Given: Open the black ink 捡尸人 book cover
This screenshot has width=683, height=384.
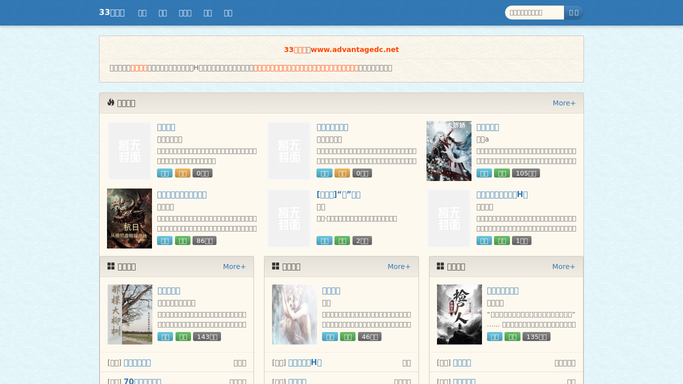Looking at the screenshot, I should point(459,314).
